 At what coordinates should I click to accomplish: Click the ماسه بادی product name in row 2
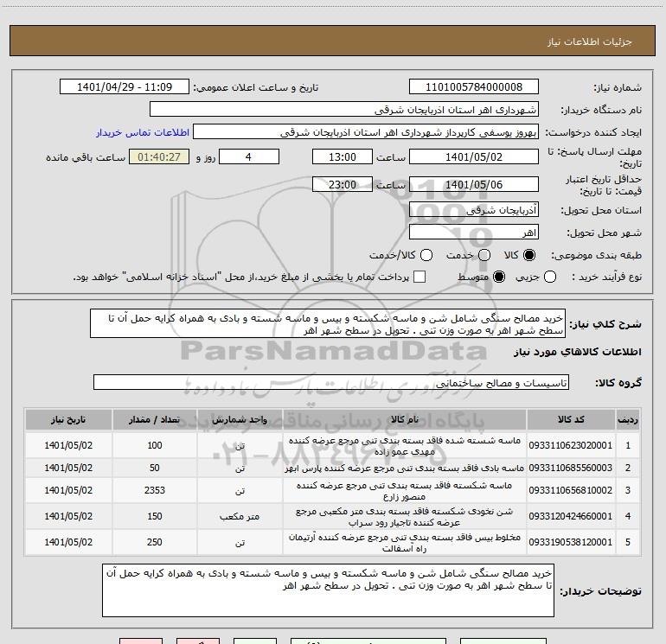point(405,468)
